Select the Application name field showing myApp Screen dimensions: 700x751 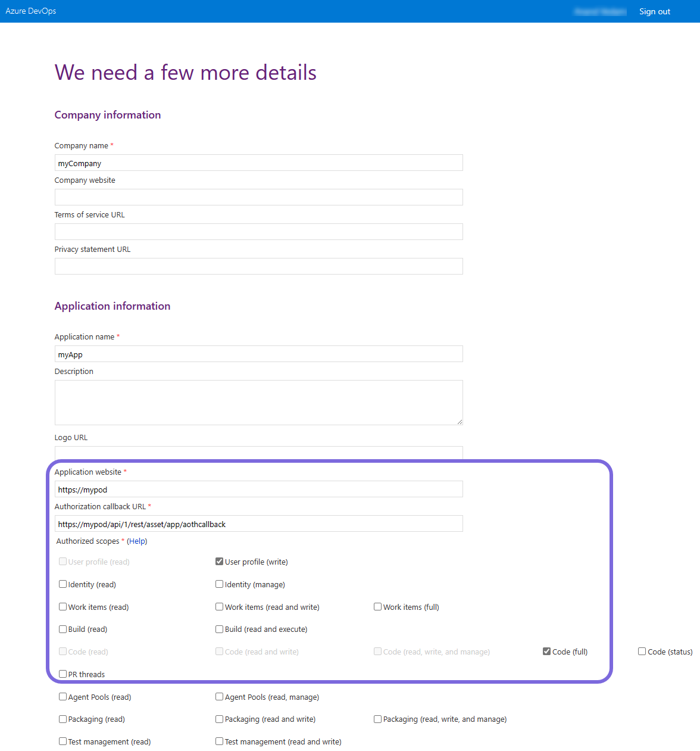coord(258,354)
